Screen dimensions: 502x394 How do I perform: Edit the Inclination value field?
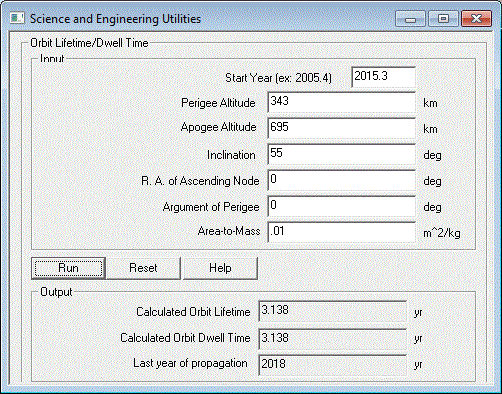[341, 154]
